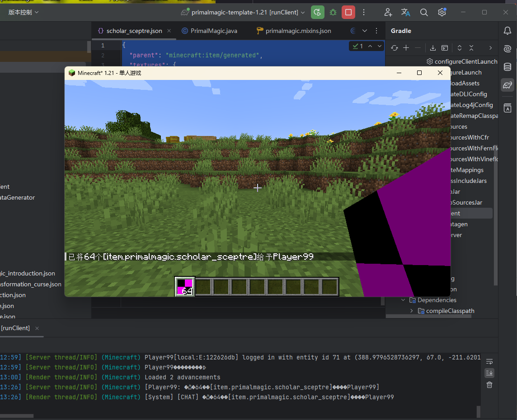Image resolution: width=517 pixels, height=420 pixels.
Task: Select atagen Gradle task
Action: 459,224
